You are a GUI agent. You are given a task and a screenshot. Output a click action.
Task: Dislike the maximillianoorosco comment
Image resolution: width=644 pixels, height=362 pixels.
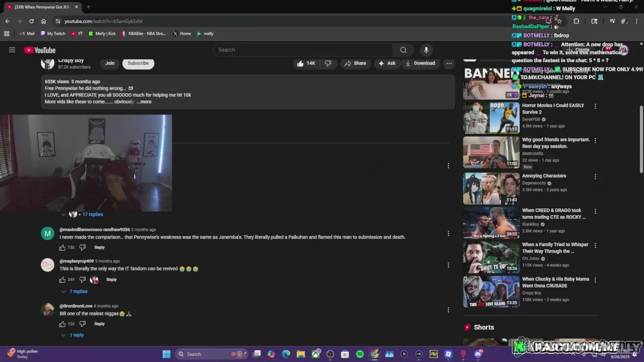83,247
